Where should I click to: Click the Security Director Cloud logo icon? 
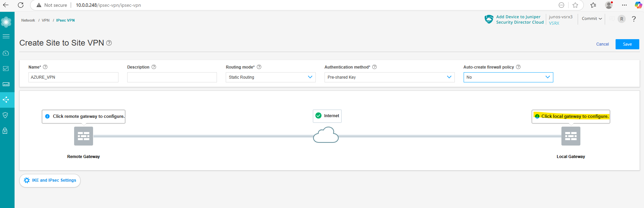tap(489, 19)
